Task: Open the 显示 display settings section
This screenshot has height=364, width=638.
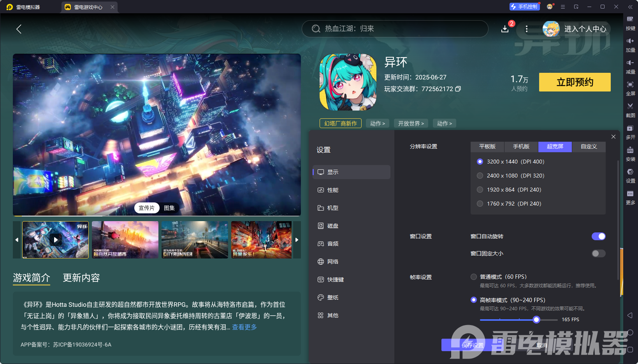Action: (x=352, y=172)
